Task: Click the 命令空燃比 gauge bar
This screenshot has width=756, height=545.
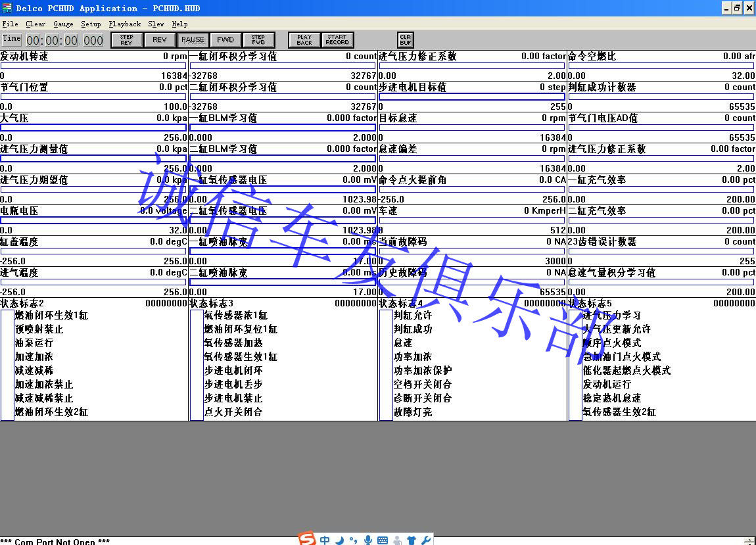Action: [x=661, y=66]
